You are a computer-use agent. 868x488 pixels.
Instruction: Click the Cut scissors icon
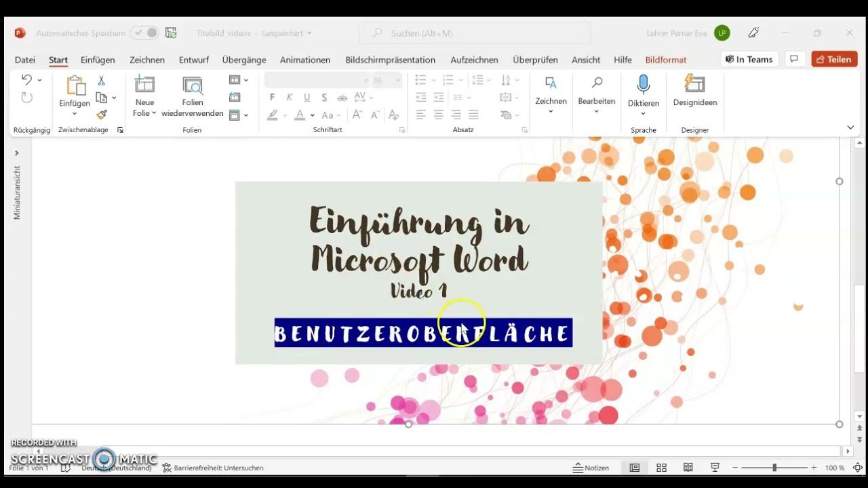[101, 81]
